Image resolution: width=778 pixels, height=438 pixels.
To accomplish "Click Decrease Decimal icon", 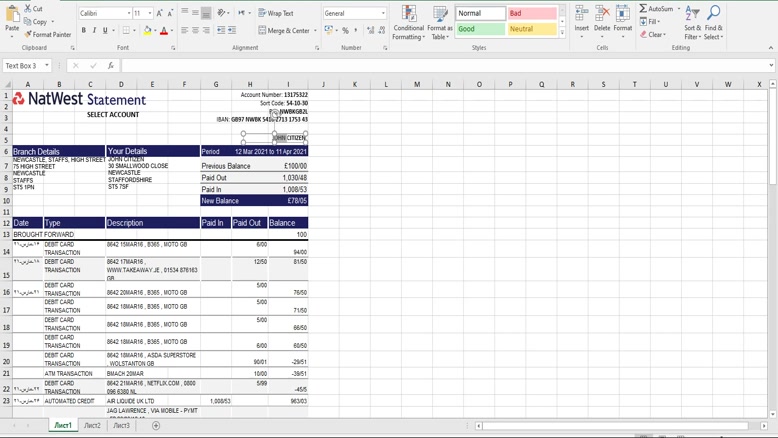I will tap(382, 31).
